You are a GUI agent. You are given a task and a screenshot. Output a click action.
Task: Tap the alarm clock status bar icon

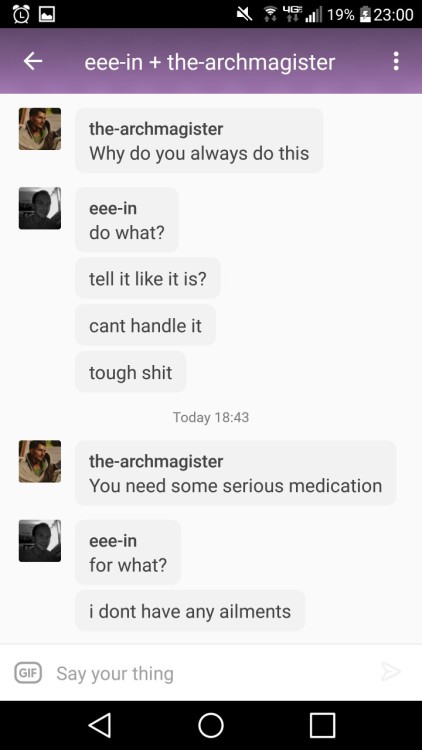click(20, 14)
